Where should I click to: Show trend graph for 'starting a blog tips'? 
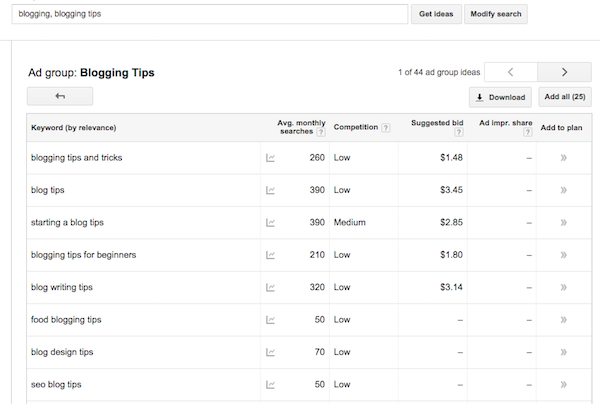(x=270, y=222)
